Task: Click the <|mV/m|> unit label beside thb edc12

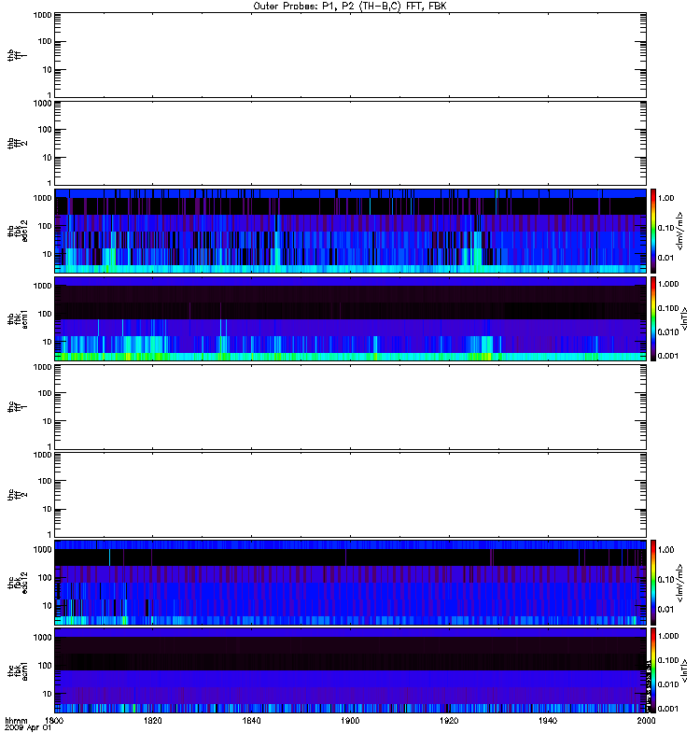Action: pyautogui.click(x=680, y=231)
